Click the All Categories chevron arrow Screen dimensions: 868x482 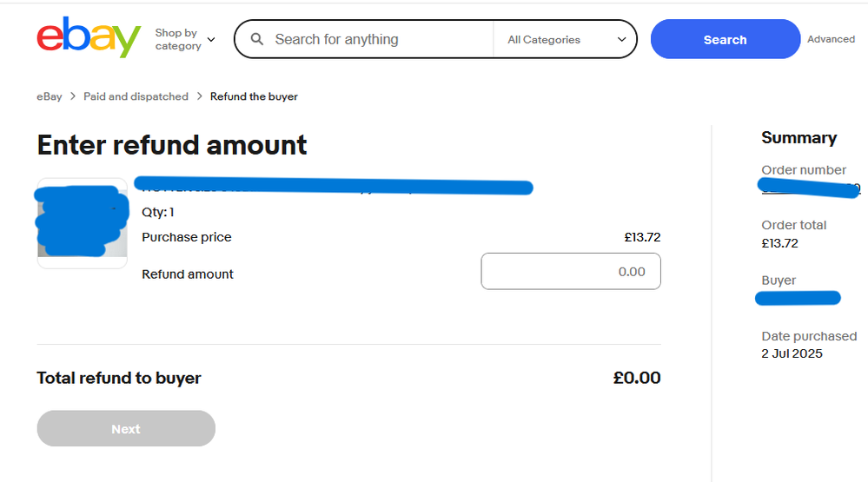coord(621,39)
